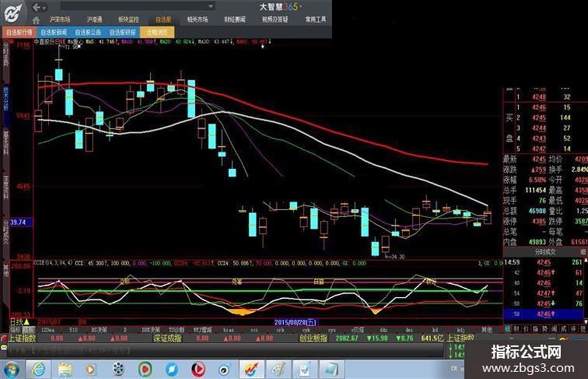The height and width of the screenshot is (379, 588).
Task: Select the 财 tab in the quote panel
Action: pyautogui.click(x=516, y=329)
